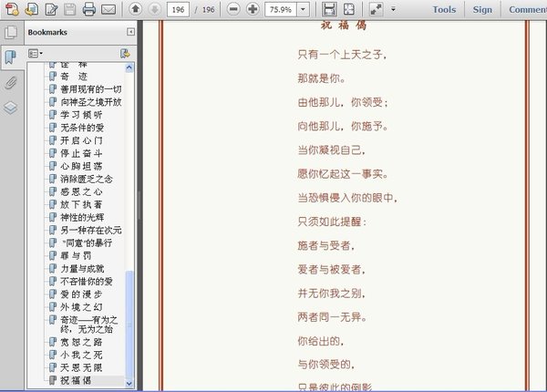Open the Attachments paperclip panel
547x392 pixels.
pos(11,83)
